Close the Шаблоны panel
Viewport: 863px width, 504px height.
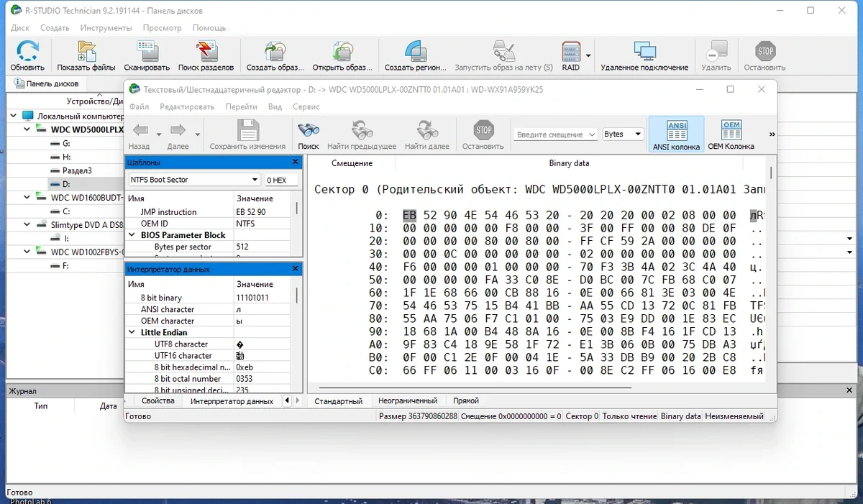point(295,162)
